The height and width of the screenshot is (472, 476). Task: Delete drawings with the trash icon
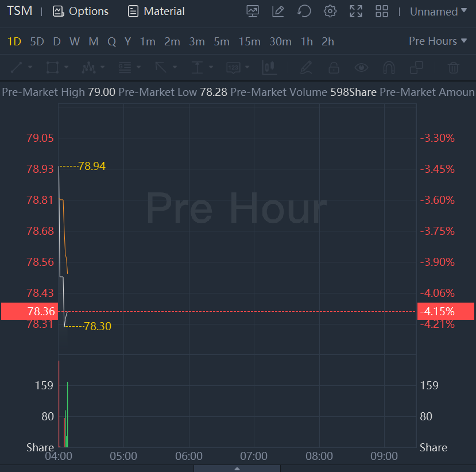click(x=454, y=68)
